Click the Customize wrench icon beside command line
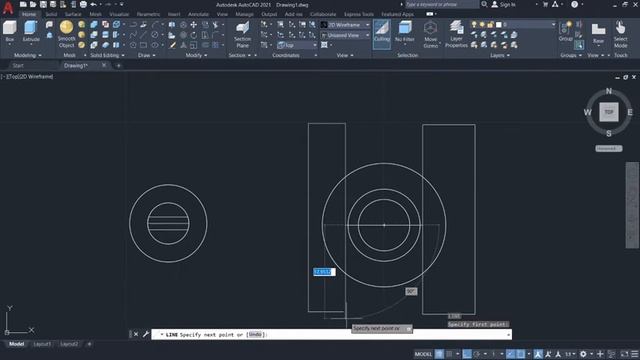This screenshot has width=640, height=360. pyautogui.click(x=146, y=334)
